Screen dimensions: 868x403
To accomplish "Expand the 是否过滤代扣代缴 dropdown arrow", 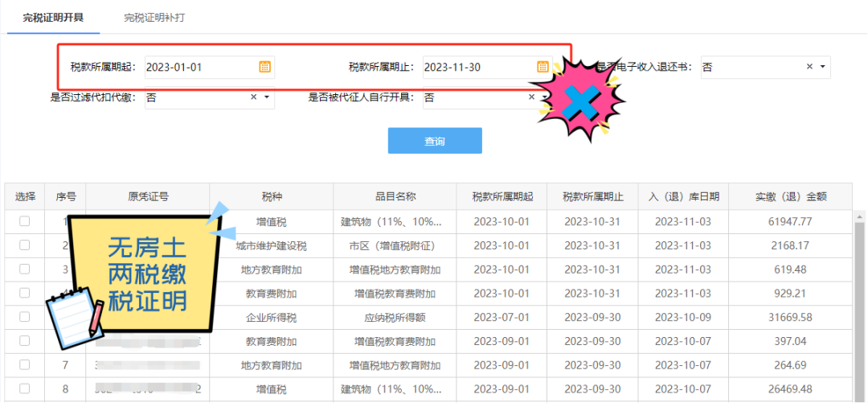I will click(x=266, y=97).
